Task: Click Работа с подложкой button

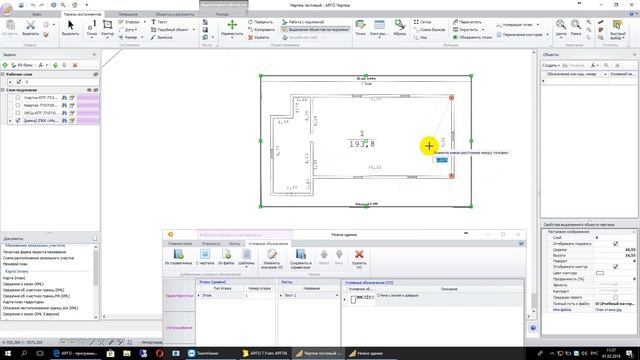Action: point(303,22)
